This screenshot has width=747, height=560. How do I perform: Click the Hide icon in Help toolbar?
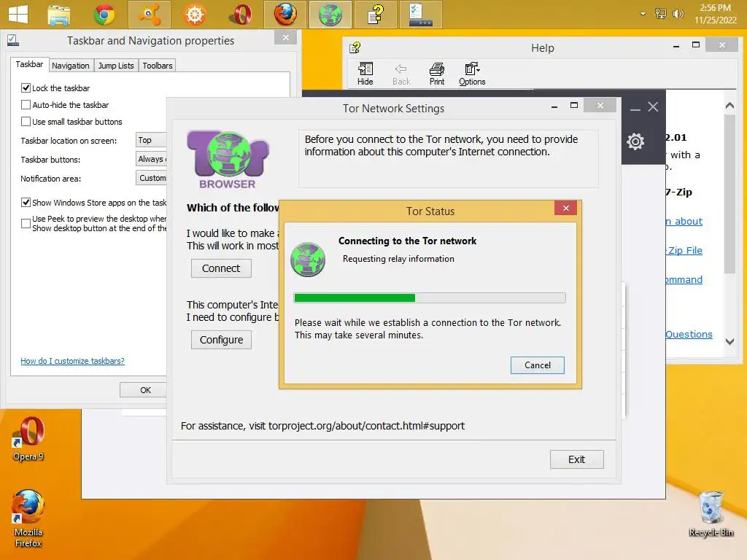click(365, 74)
